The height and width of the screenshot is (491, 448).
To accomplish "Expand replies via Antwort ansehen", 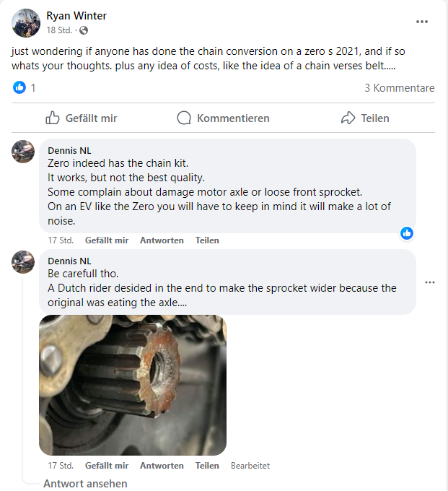I will point(85,484).
